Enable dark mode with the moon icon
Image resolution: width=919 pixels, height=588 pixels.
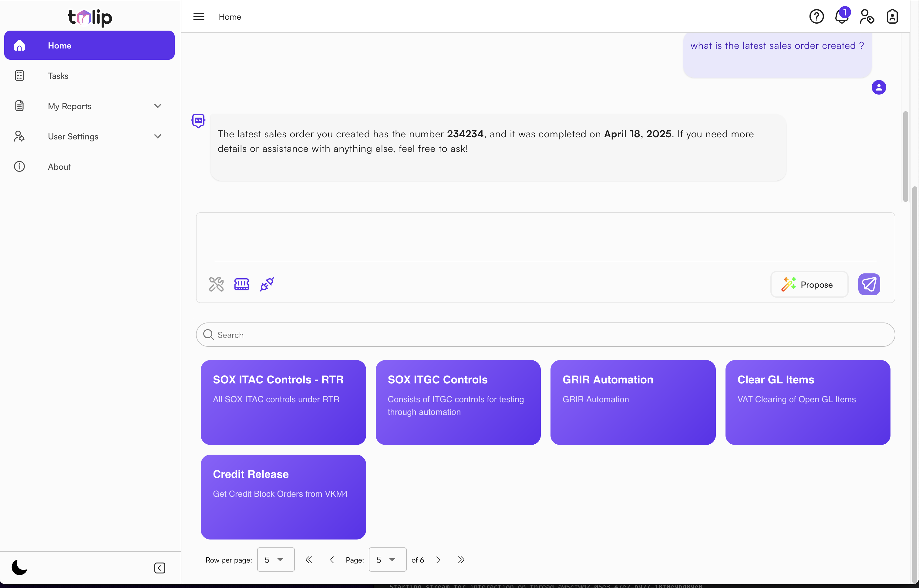(x=19, y=567)
